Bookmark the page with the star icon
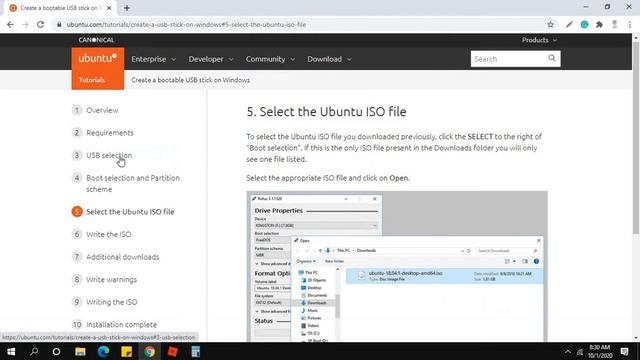Image resolution: width=640 pixels, height=360 pixels. (x=551, y=24)
